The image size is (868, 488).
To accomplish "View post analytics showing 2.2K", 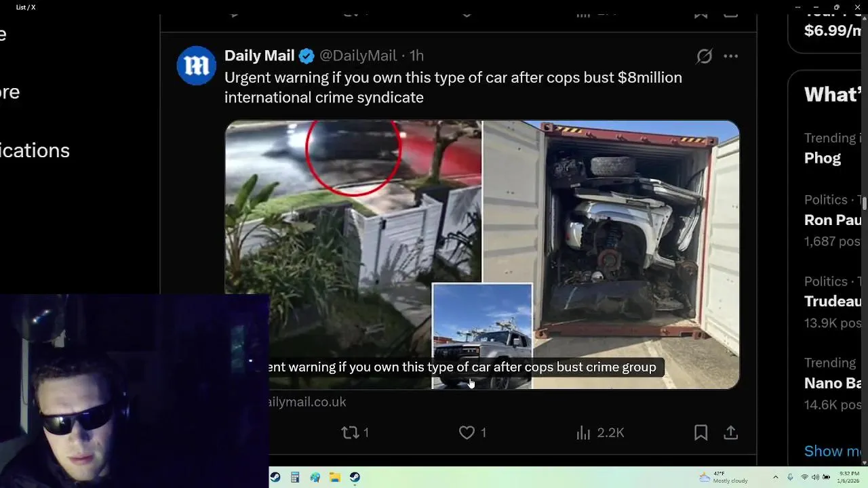I will tap(600, 432).
